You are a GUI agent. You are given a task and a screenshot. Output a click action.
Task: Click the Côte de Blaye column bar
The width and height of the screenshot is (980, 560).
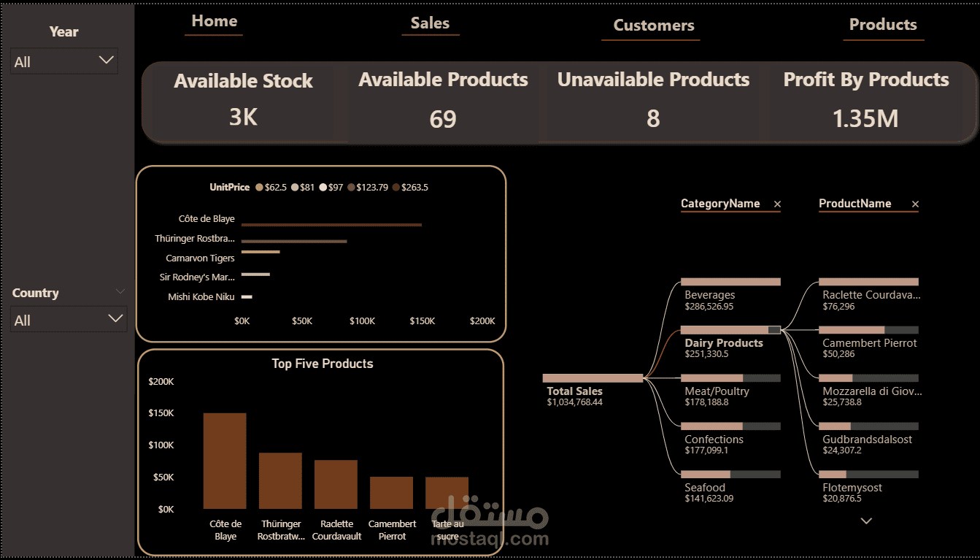click(225, 461)
